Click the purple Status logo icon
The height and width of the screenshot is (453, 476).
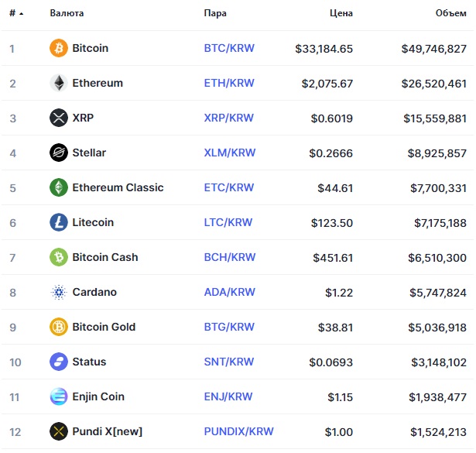click(x=59, y=362)
